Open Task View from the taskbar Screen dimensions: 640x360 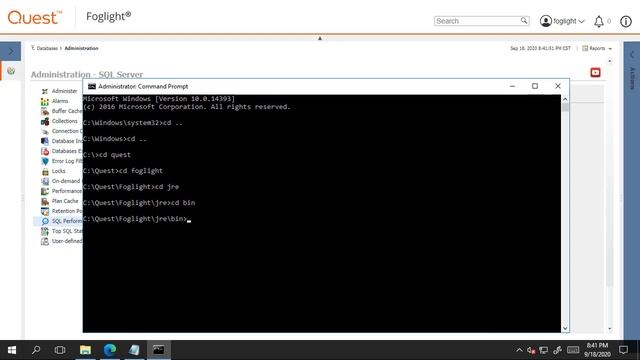click(60, 350)
